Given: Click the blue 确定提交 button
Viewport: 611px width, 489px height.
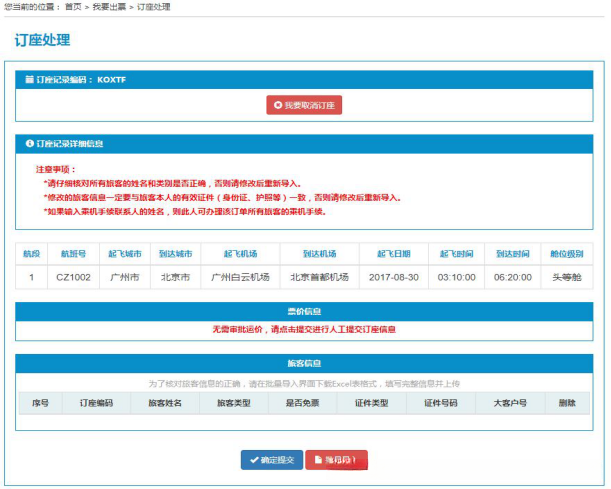Looking at the screenshot, I should (x=272, y=460).
